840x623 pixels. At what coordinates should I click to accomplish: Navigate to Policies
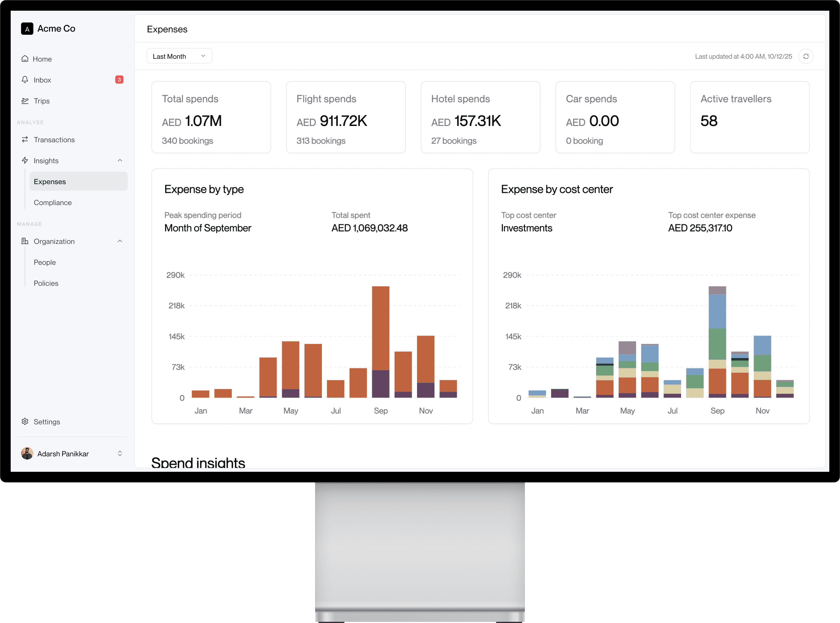pyautogui.click(x=46, y=283)
